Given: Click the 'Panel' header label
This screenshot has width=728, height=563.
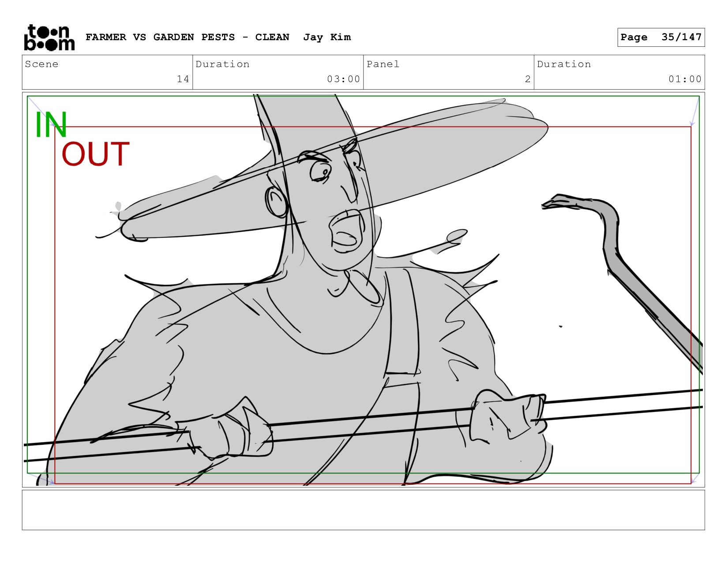Looking at the screenshot, I should pyautogui.click(x=383, y=64).
